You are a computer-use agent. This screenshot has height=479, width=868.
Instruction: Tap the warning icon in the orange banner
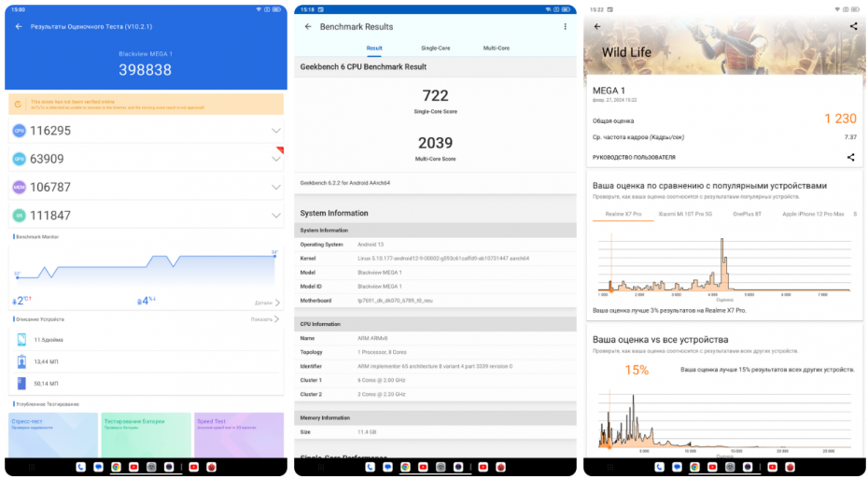point(18,104)
